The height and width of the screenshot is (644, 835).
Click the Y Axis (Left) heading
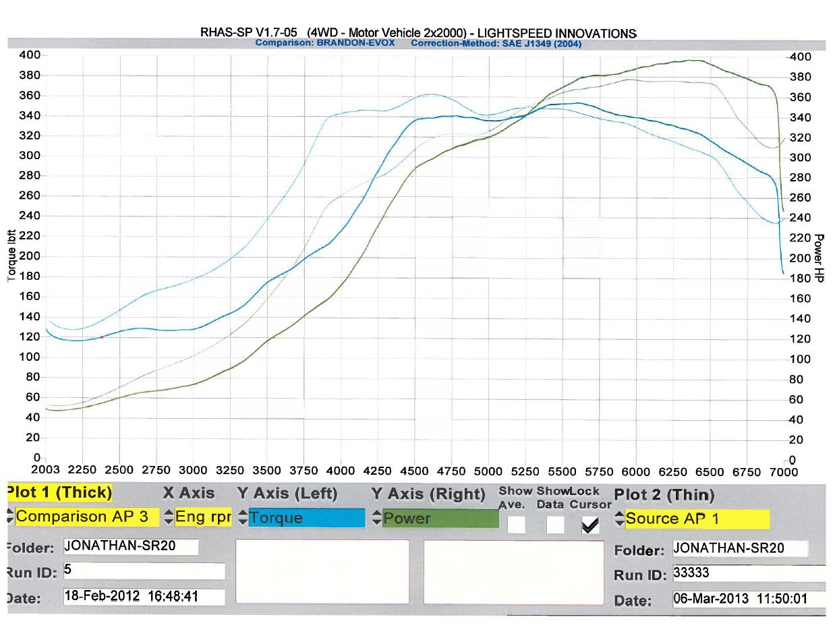tap(287, 494)
